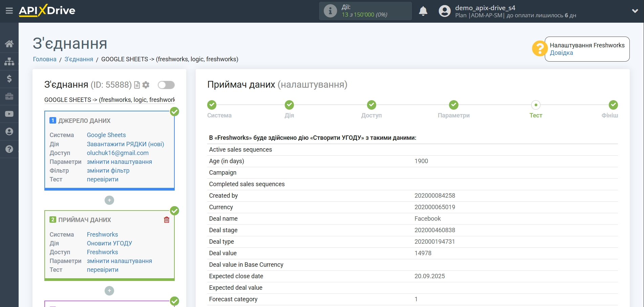Select the Фініш step marker
This screenshot has height=307, width=644.
point(613,105)
